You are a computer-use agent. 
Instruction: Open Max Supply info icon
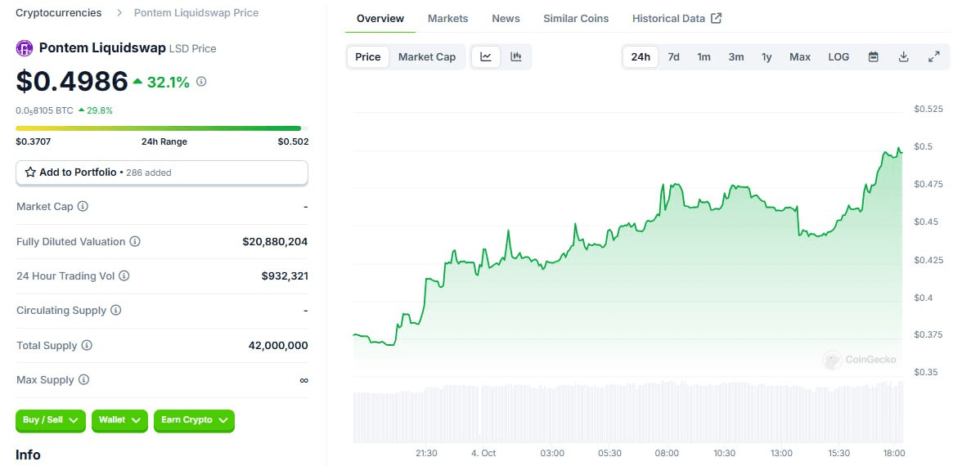coord(83,379)
